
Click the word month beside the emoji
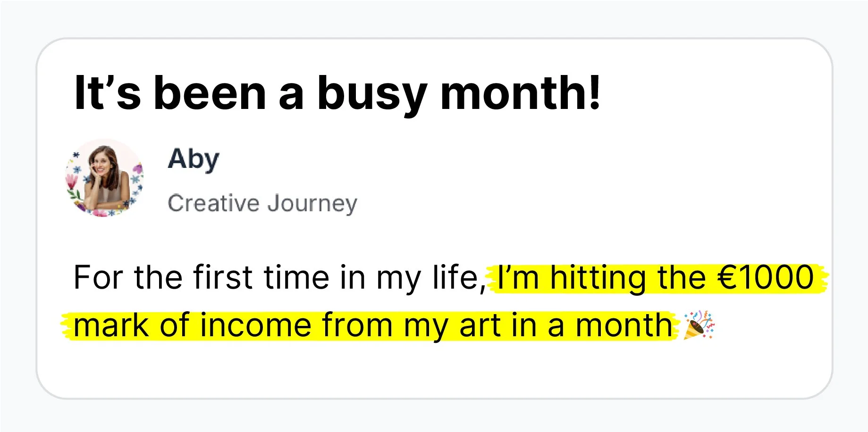click(624, 325)
